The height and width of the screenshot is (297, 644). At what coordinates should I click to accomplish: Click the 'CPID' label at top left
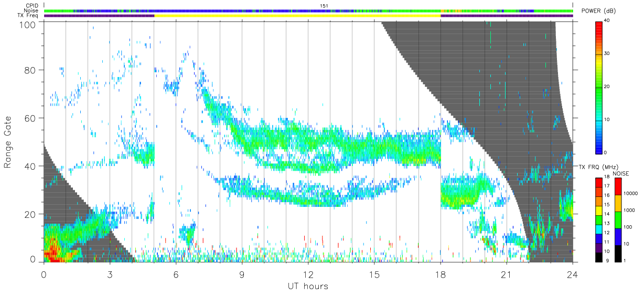coord(31,6)
